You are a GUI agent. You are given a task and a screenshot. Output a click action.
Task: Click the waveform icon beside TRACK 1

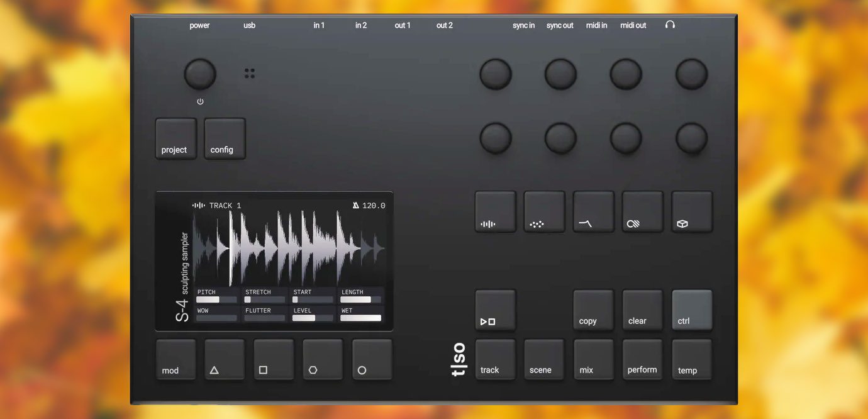(199, 206)
